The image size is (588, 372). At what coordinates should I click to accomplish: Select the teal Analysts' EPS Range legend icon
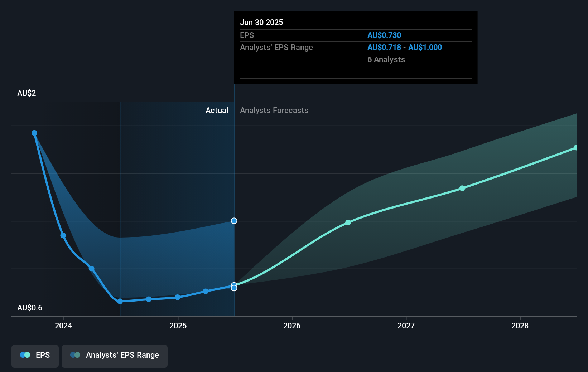(x=75, y=355)
